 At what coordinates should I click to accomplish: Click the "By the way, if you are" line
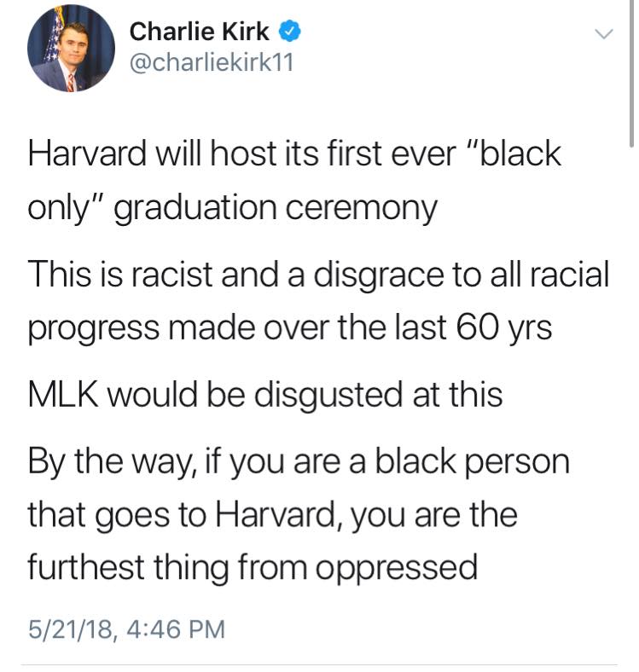pyautogui.click(x=299, y=462)
